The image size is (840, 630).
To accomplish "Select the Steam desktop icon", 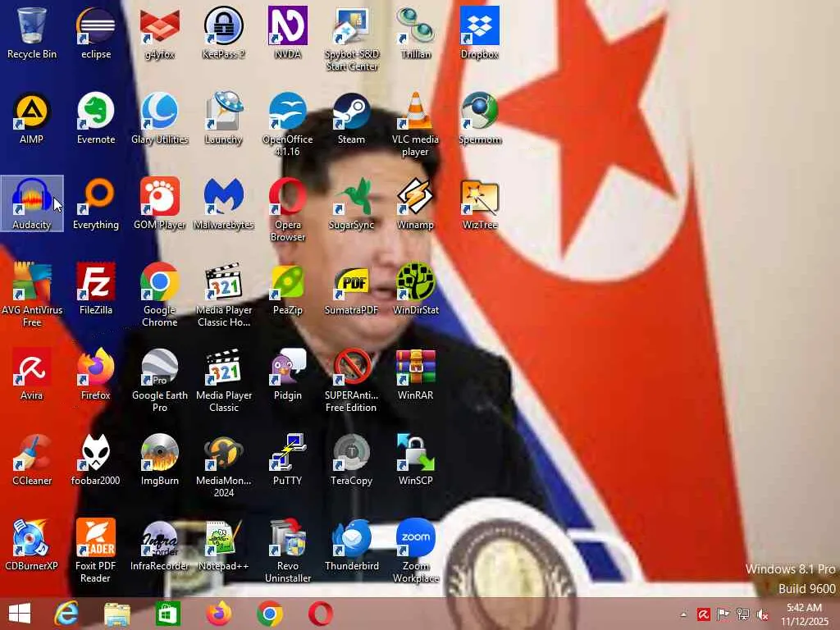I will coord(351,118).
